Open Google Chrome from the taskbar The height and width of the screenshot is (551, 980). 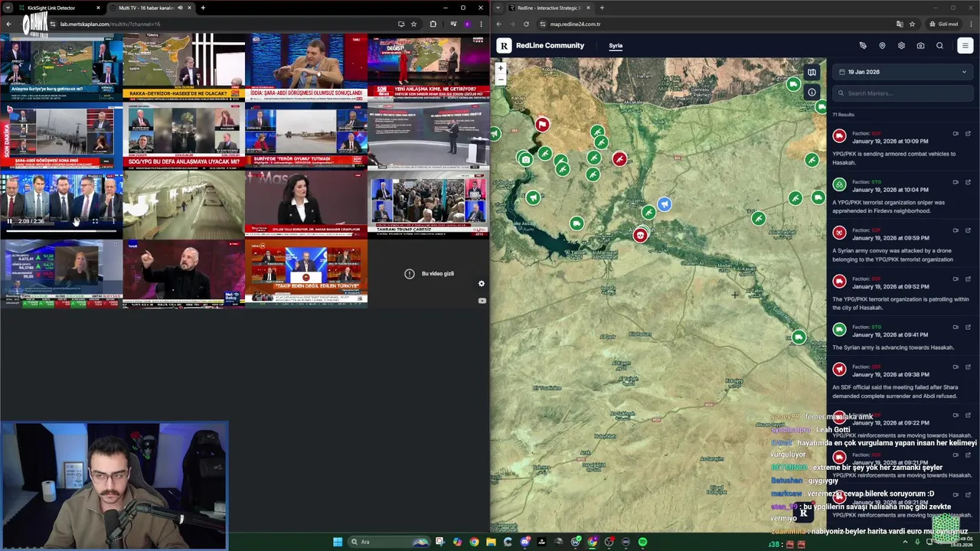click(474, 542)
